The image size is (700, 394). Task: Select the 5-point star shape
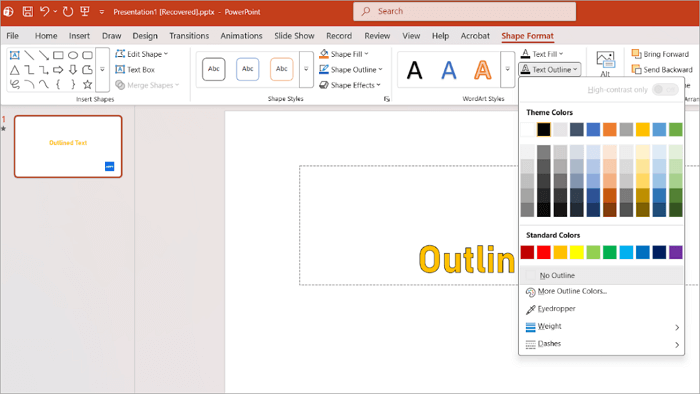[88, 84]
